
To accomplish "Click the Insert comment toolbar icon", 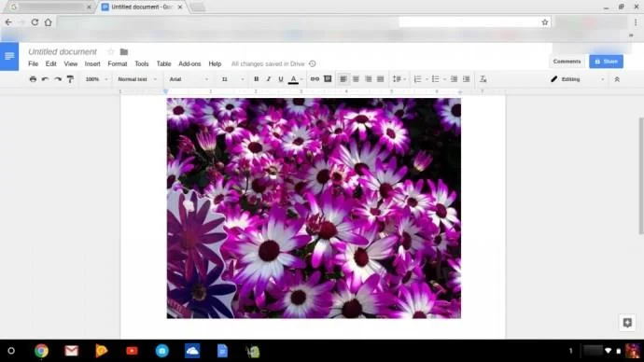I will [328, 78].
